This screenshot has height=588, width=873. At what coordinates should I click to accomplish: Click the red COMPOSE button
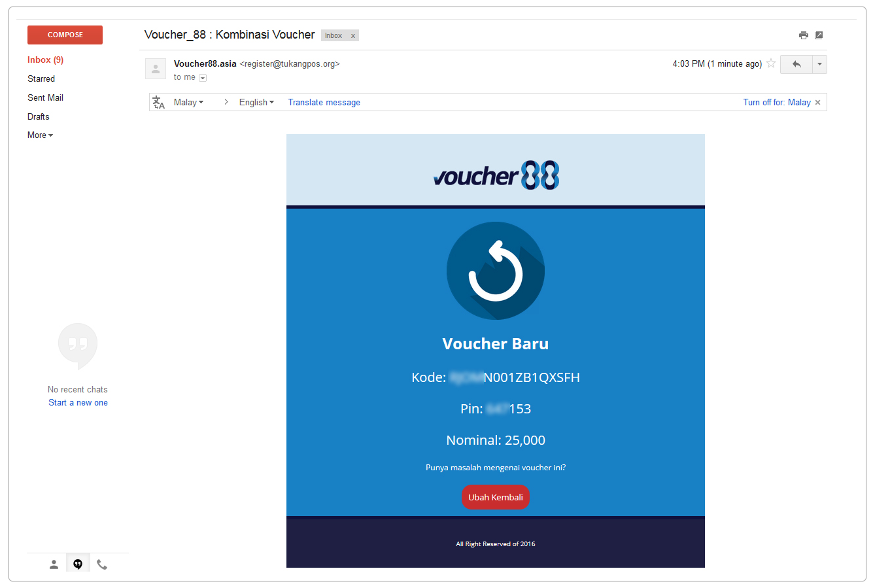[x=65, y=35]
